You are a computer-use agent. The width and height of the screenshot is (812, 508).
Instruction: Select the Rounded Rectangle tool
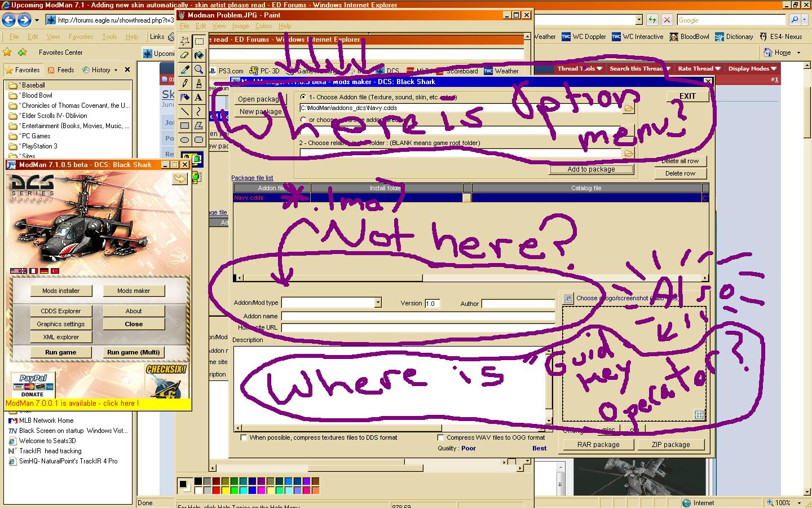pos(199,140)
